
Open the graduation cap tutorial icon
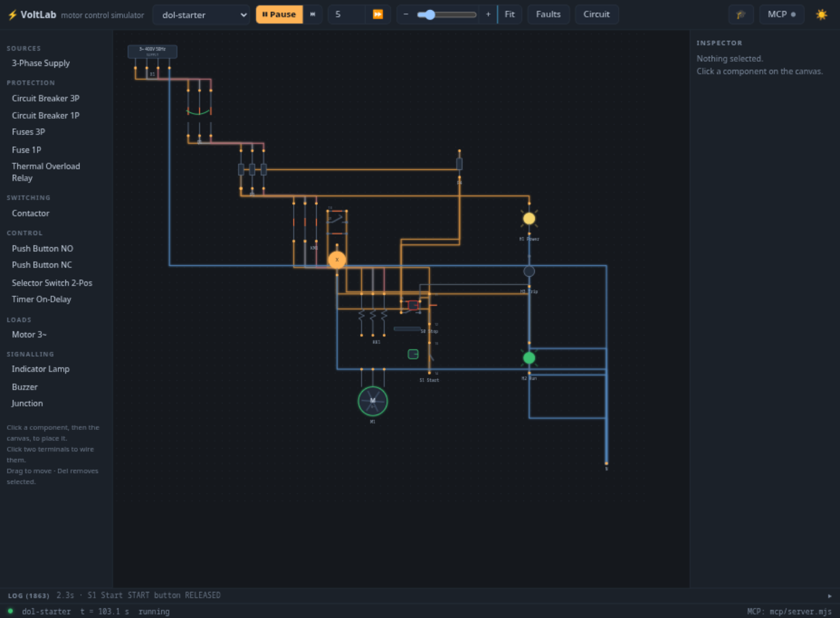(741, 14)
